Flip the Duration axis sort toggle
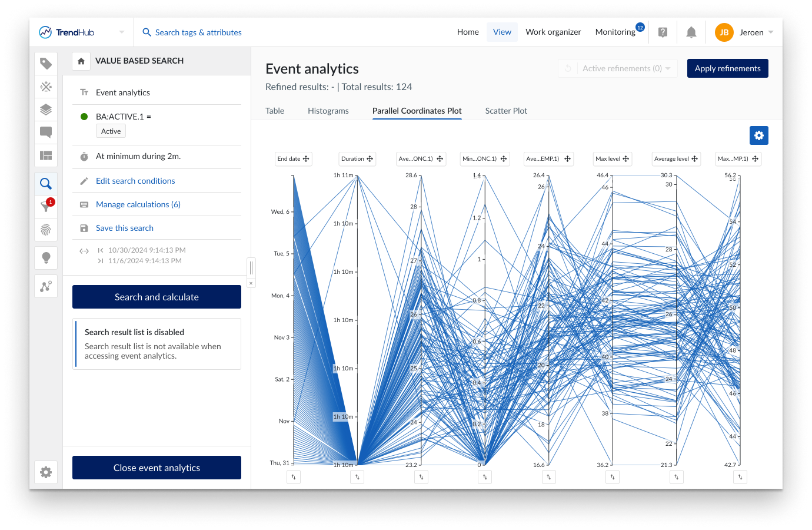The width and height of the screenshot is (812, 530). (357, 477)
